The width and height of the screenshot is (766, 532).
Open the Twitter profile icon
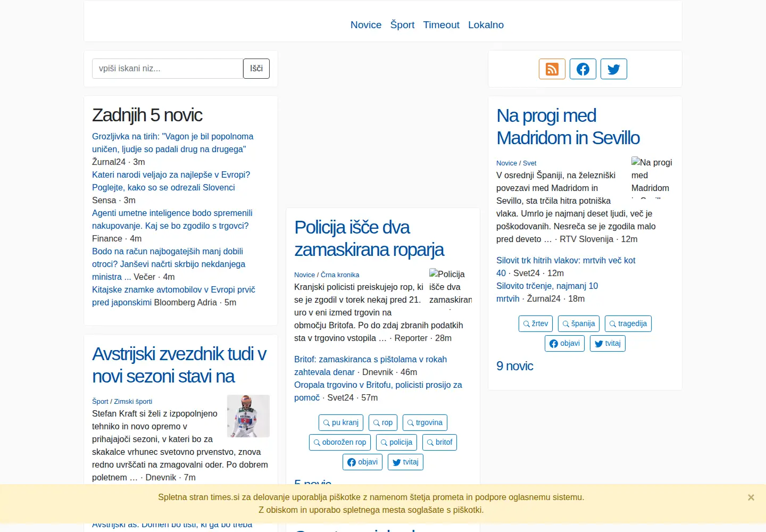(x=614, y=69)
